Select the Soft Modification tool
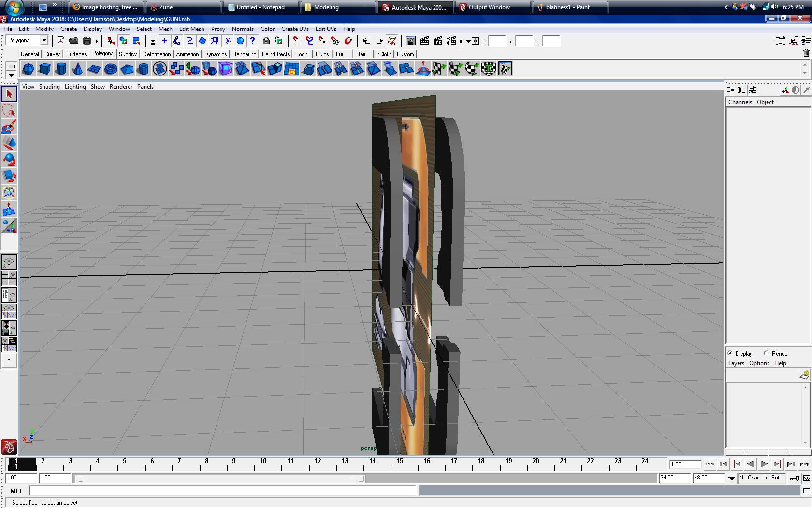The width and height of the screenshot is (812, 508). coord(9,209)
